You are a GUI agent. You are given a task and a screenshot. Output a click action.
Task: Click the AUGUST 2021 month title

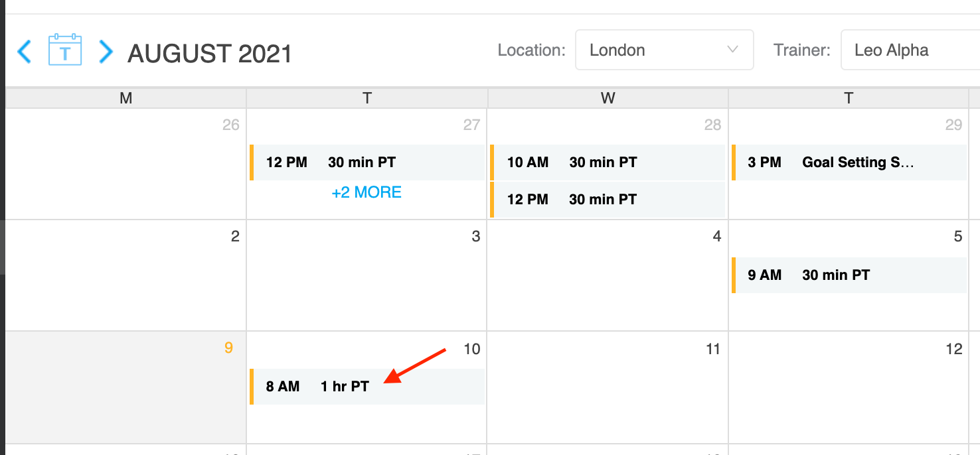pos(210,54)
